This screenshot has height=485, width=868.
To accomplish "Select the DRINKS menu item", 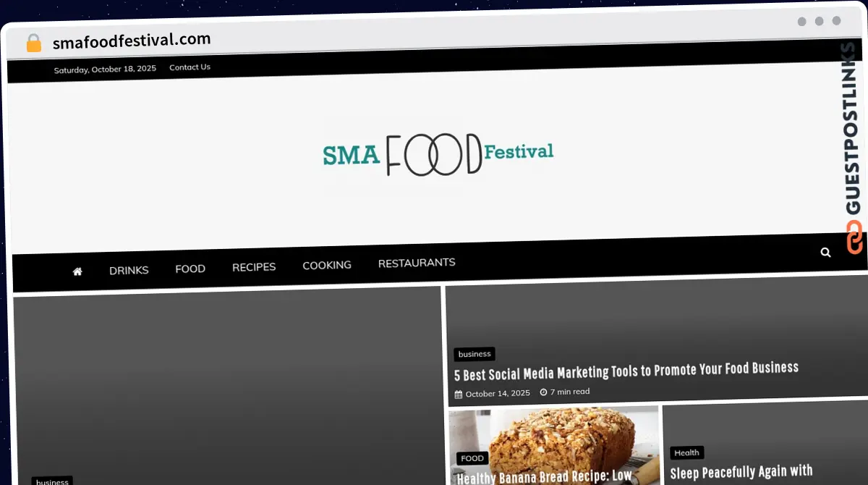I will click(x=129, y=270).
